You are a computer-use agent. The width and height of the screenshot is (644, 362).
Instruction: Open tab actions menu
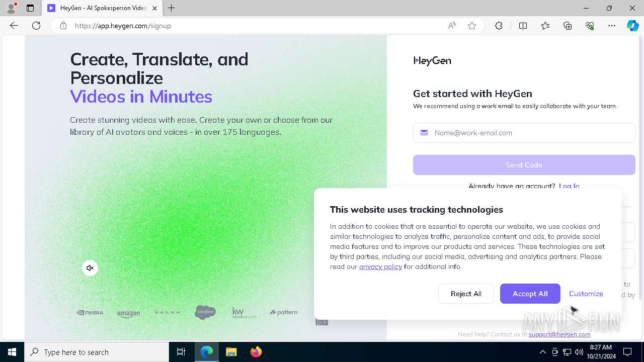click(x=30, y=8)
